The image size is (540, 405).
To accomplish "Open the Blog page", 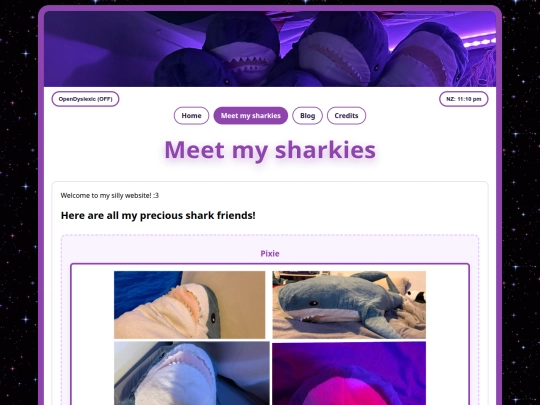I will click(x=308, y=116).
